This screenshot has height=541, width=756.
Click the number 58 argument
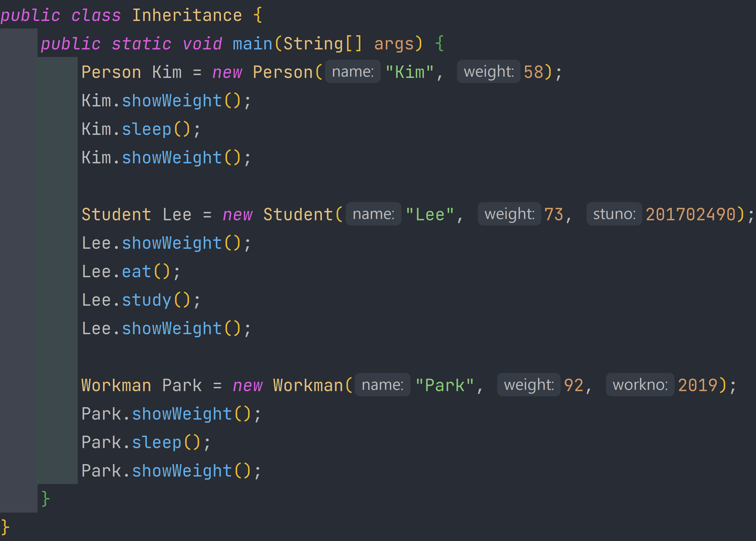click(x=533, y=72)
